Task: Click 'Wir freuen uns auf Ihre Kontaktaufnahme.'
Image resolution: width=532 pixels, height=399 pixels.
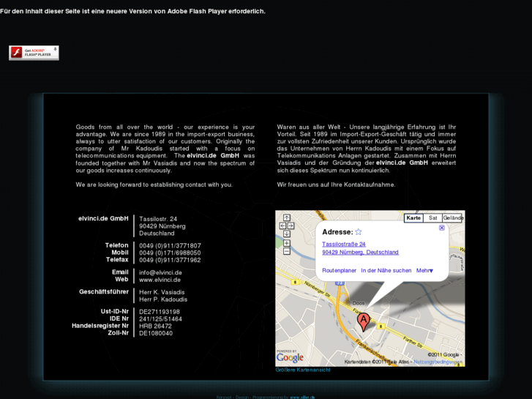Action: [x=336, y=184]
